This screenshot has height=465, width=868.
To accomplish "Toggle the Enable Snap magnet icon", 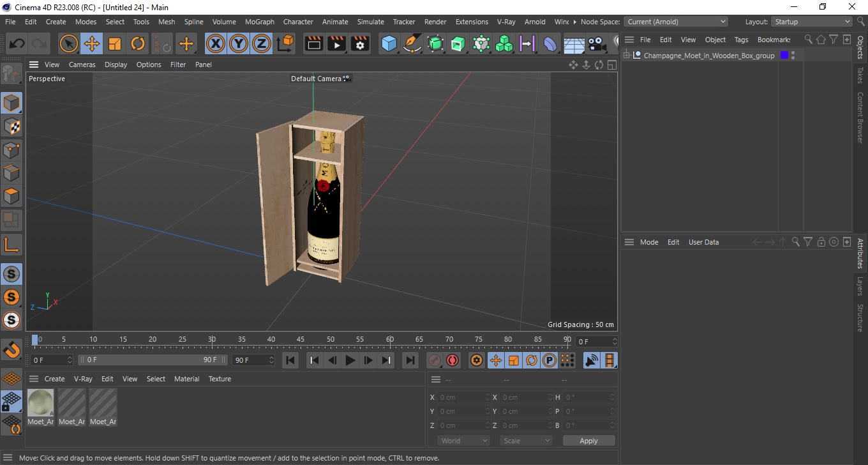I will pos(11,349).
